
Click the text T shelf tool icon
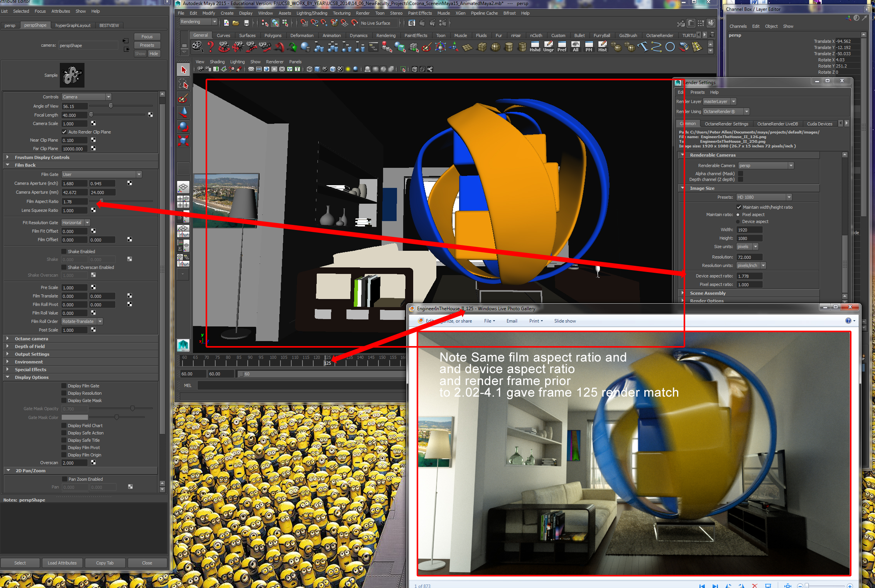643,47
